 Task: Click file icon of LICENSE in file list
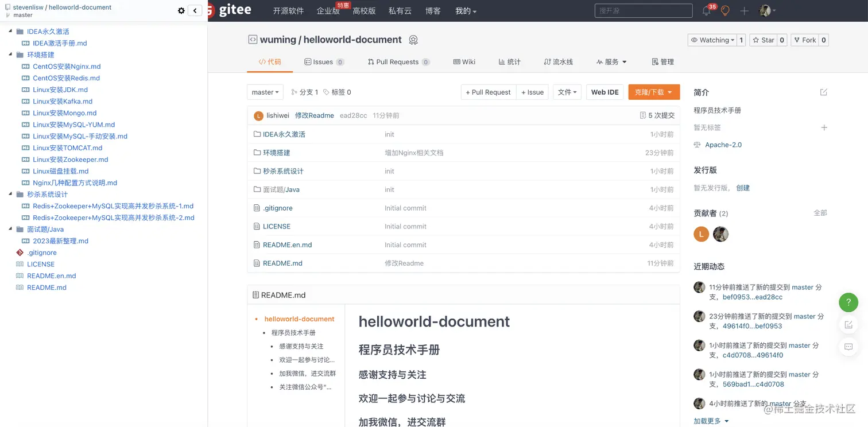[x=257, y=226]
